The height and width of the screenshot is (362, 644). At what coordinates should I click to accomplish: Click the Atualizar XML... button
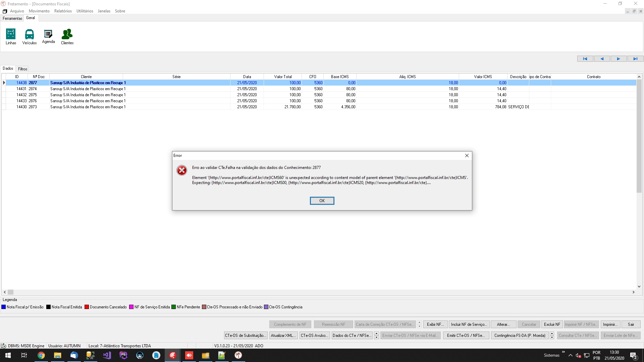point(283,335)
